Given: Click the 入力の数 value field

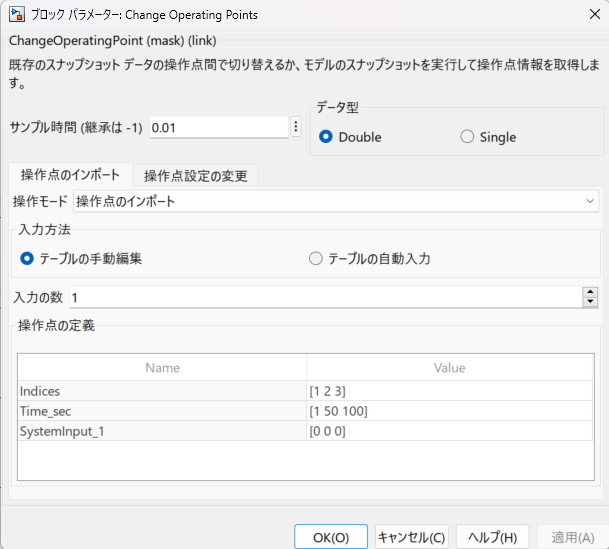Looking at the screenshot, I should tap(326, 297).
